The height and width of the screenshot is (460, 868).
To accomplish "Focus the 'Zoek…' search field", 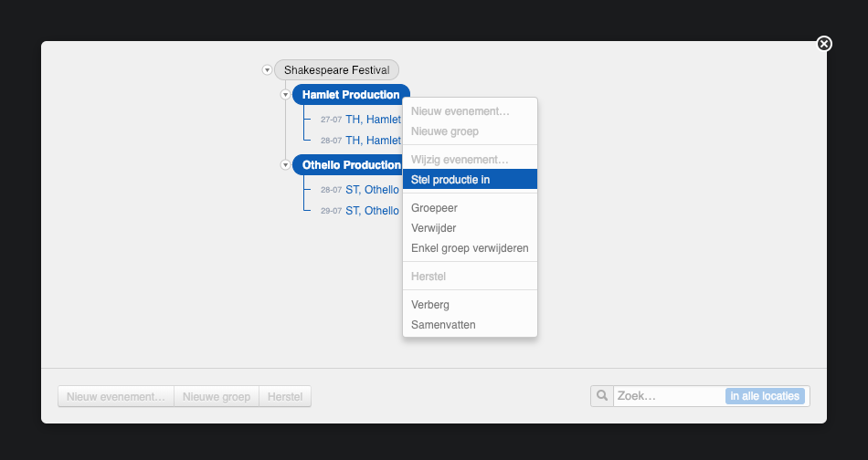I will point(669,396).
